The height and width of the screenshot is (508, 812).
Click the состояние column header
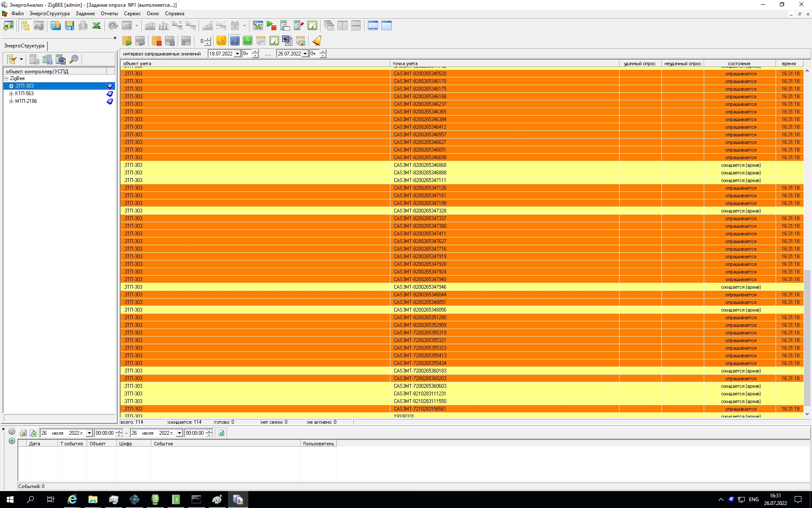click(x=740, y=63)
